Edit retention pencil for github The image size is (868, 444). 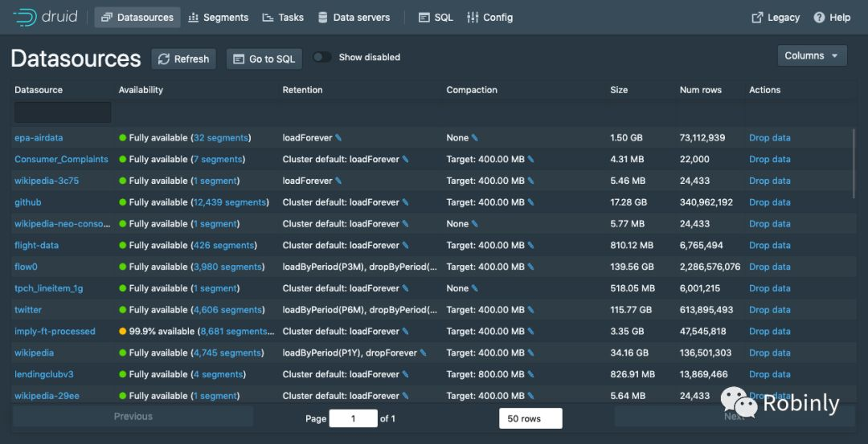405,202
